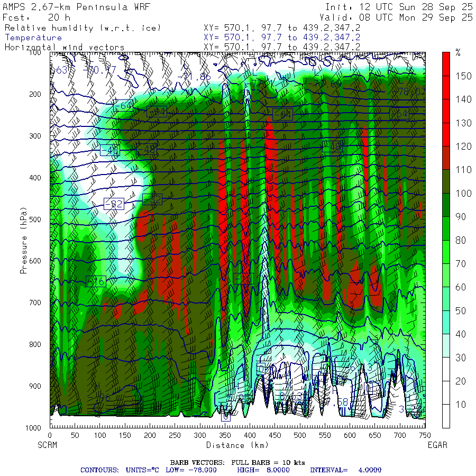The width and height of the screenshot is (476, 476).
Task: Click the '200' pressure axis tick label
Action: tap(35, 94)
